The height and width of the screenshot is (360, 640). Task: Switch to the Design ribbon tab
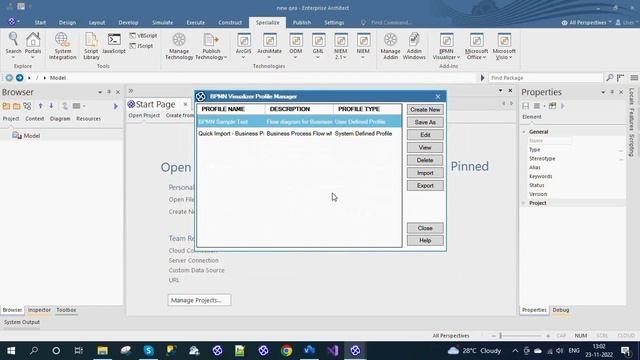coord(67,22)
